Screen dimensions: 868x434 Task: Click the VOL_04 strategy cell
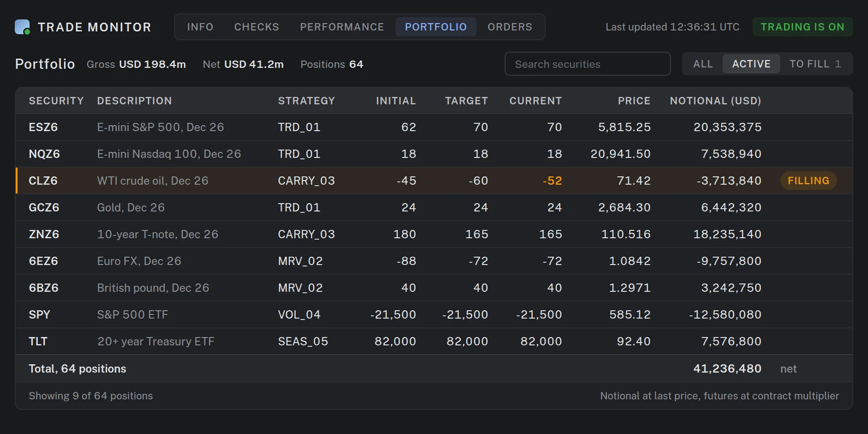[299, 314]
